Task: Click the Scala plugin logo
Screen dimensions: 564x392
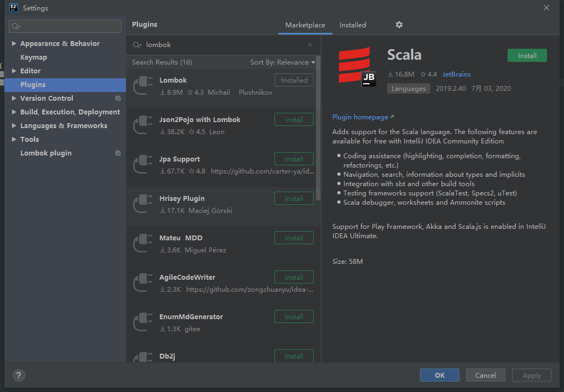Action: pos(357,67)
